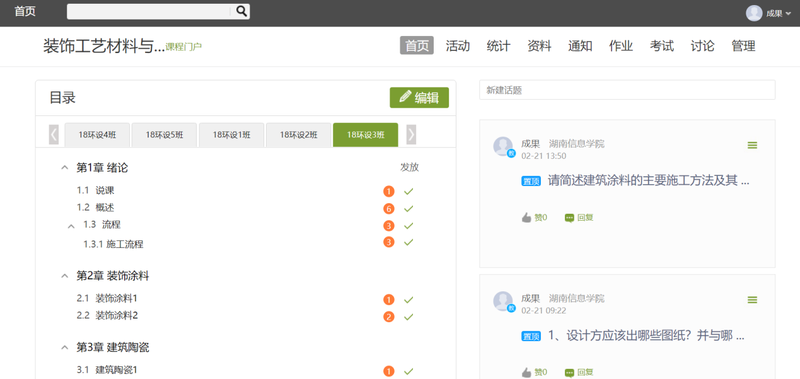Image resolution: width=800 pixels, height=379 pixels.
Task: Click 置顶 tag on the 建筑涂料 post
Action: [531, 181]
